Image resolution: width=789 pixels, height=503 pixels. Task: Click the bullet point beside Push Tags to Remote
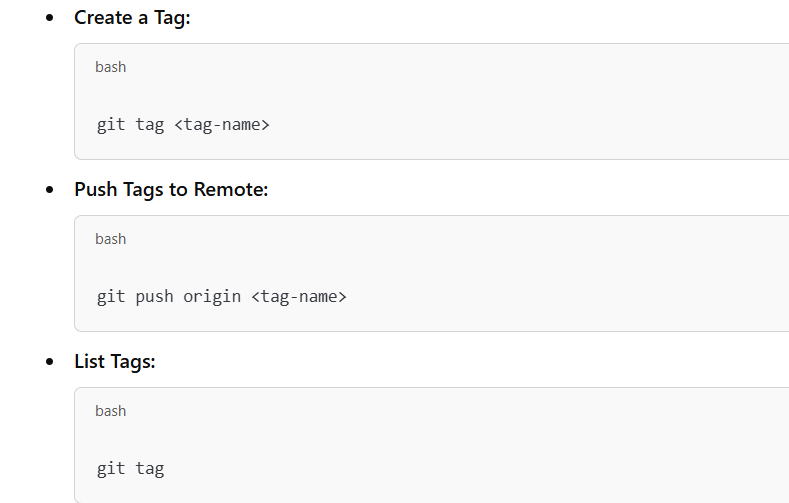(x=50, y=190)
